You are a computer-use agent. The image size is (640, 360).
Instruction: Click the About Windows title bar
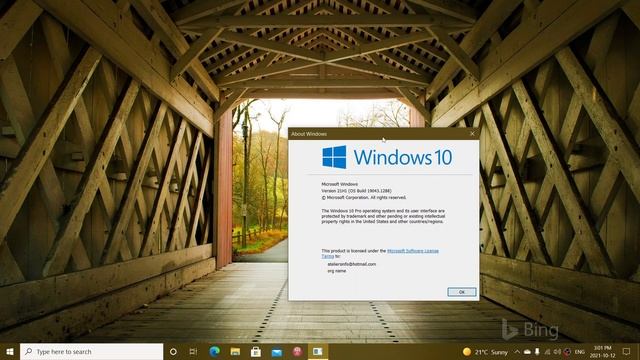377,133
